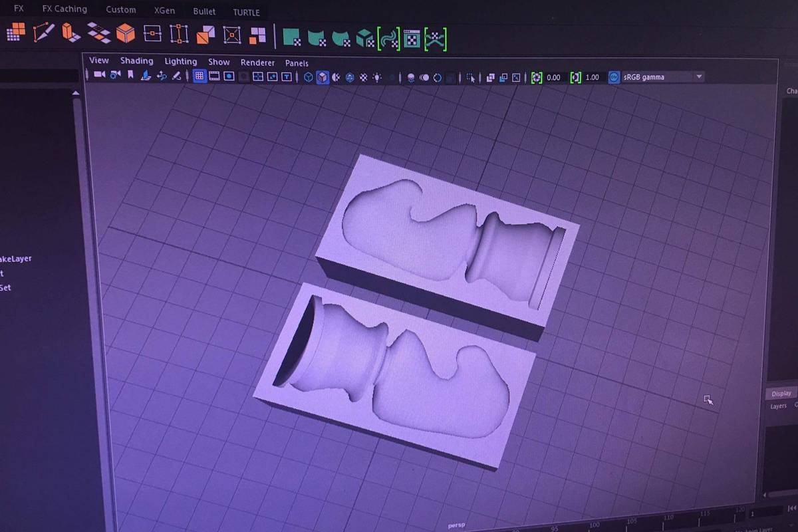Click the automatic UV mapping cube icon
798x532 pixels.
[x=365, y=39]
